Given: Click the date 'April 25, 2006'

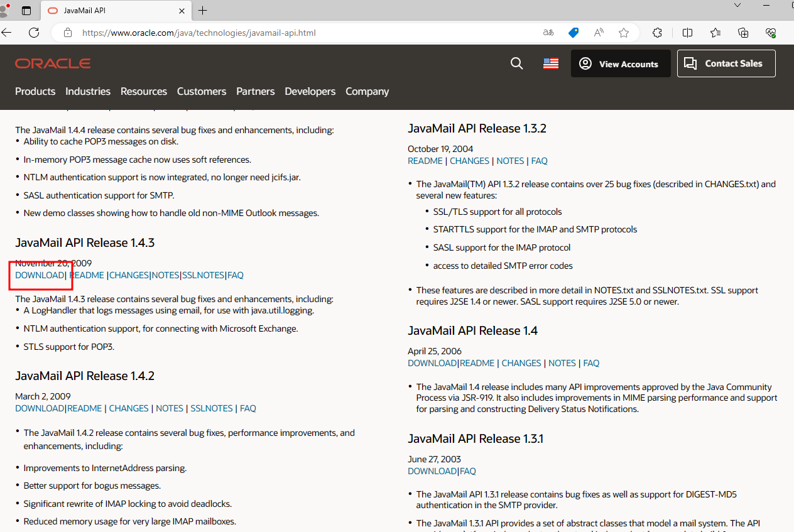Looking at the screenshot, I should pos(435,351).
